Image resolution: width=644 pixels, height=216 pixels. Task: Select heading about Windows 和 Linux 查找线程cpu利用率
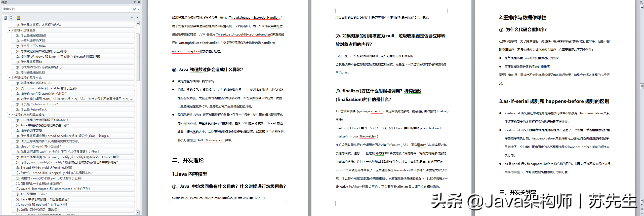(x=73, y=57)
